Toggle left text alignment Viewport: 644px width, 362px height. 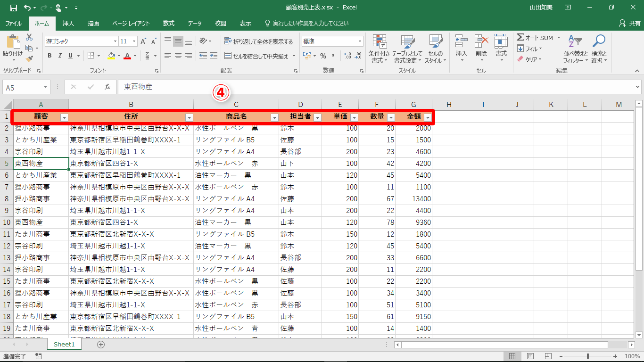168,56
